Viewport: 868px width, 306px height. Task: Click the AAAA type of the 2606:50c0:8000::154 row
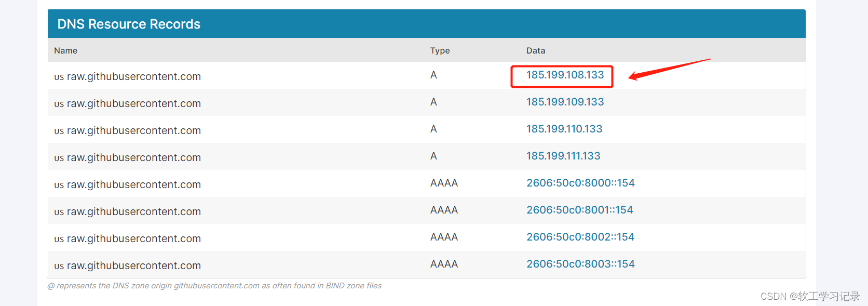(x=444, y=183)
